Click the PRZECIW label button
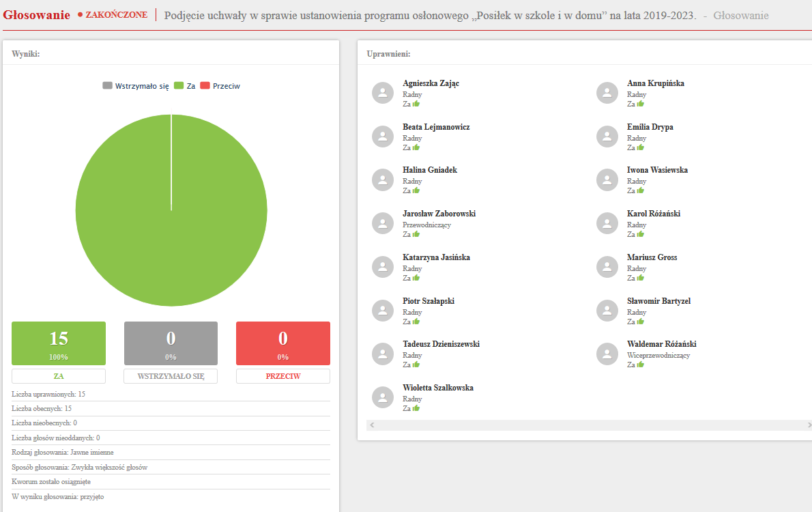The image size is (812, 512). coord(282,376)
